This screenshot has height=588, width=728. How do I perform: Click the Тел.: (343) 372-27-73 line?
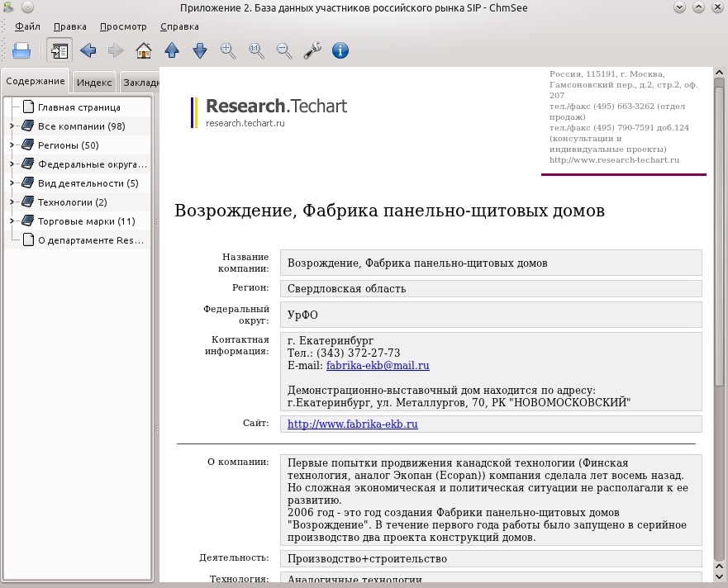[344, 353]
